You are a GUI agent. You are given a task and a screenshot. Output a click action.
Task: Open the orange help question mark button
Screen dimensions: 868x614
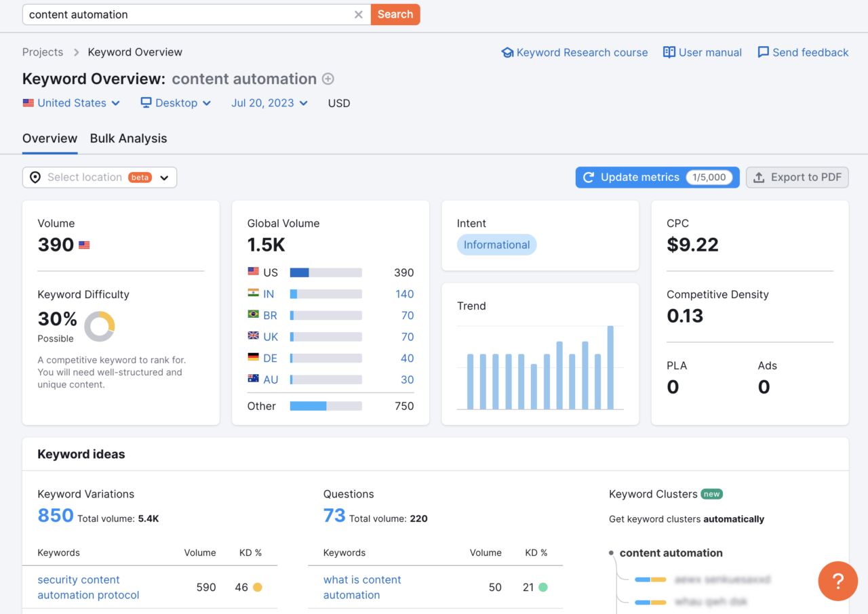pos(837,581)
